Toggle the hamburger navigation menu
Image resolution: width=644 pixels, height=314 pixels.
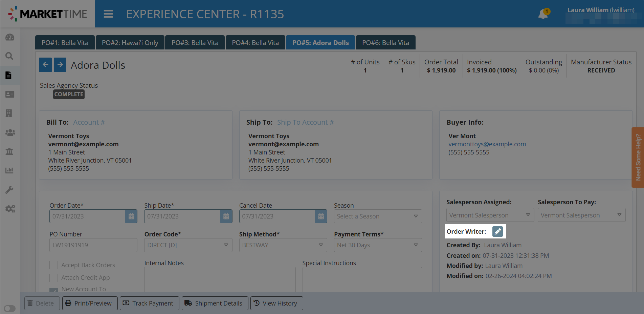click(x=108, y=14)
